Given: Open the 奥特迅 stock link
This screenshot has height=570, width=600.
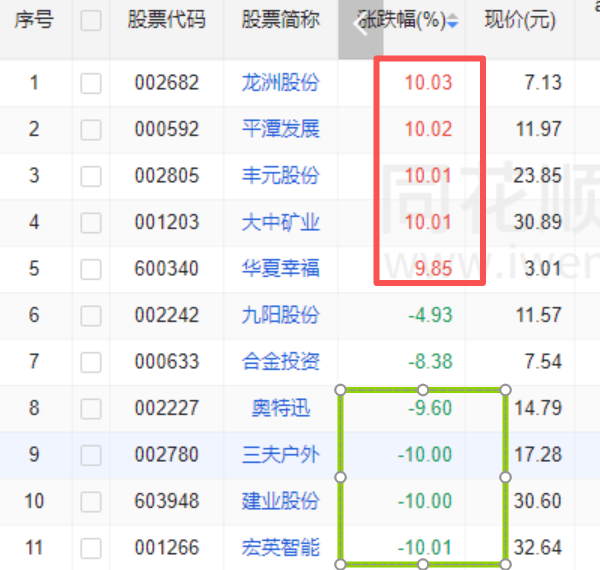Looking at the screenshot, I should tap(280, 408).
